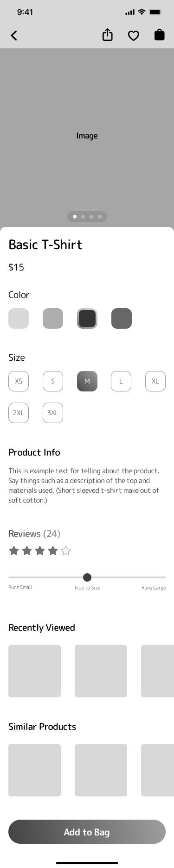Select size 3XL
This screenshot has height=868, width=174.
(53, 413)
